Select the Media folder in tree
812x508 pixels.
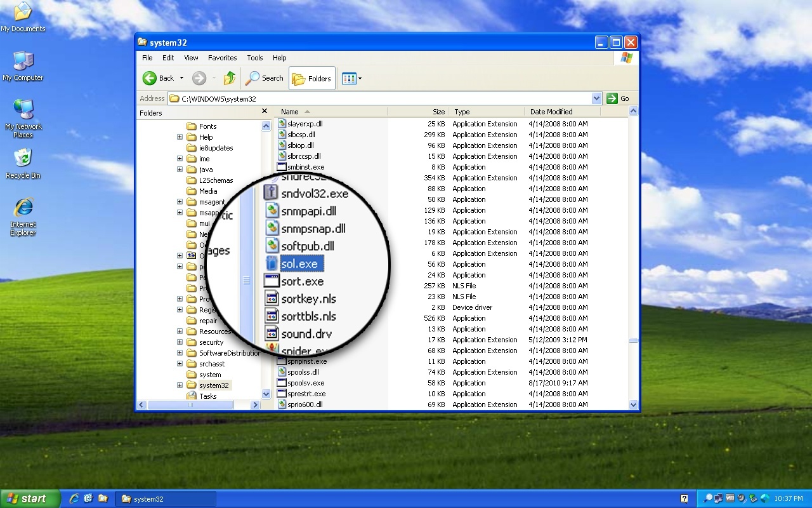[202, 191]
